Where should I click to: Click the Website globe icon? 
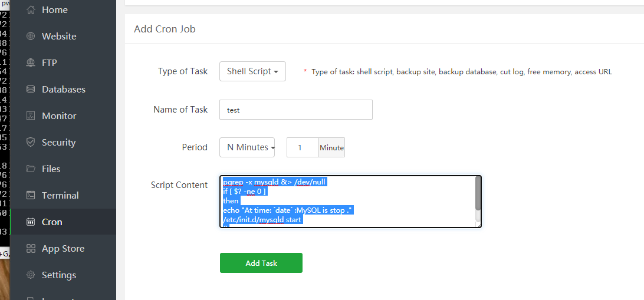[x=31, y=37]
